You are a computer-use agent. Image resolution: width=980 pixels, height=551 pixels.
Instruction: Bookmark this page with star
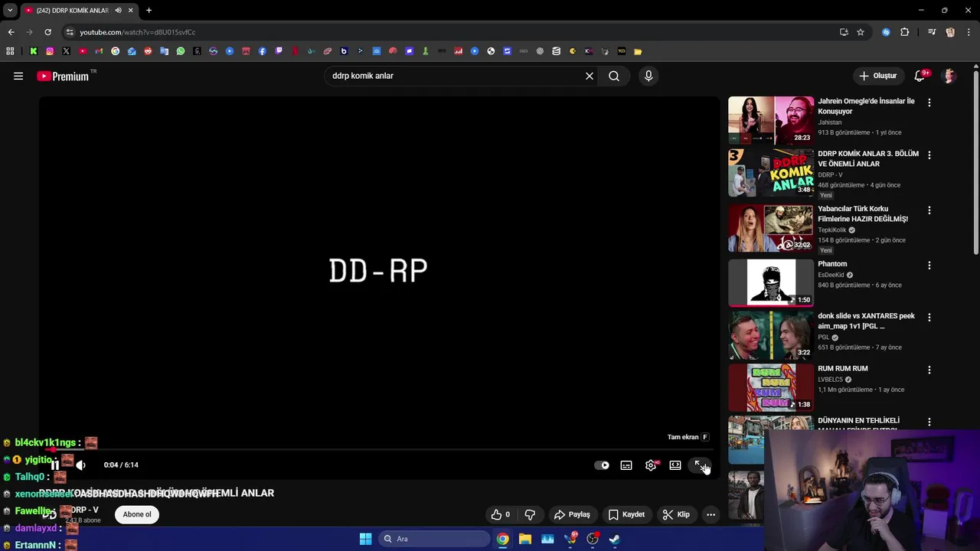861,32
